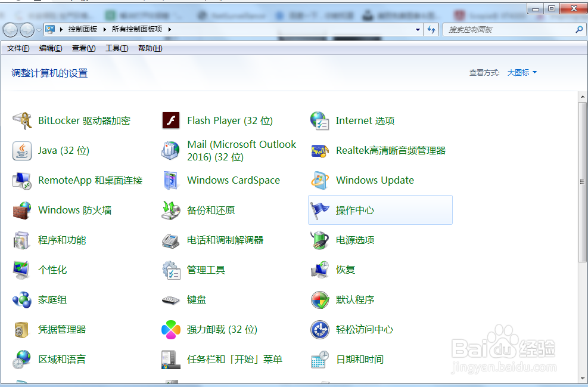
Task: Open the 编辑(E) menu
Action: click(51, 48)
